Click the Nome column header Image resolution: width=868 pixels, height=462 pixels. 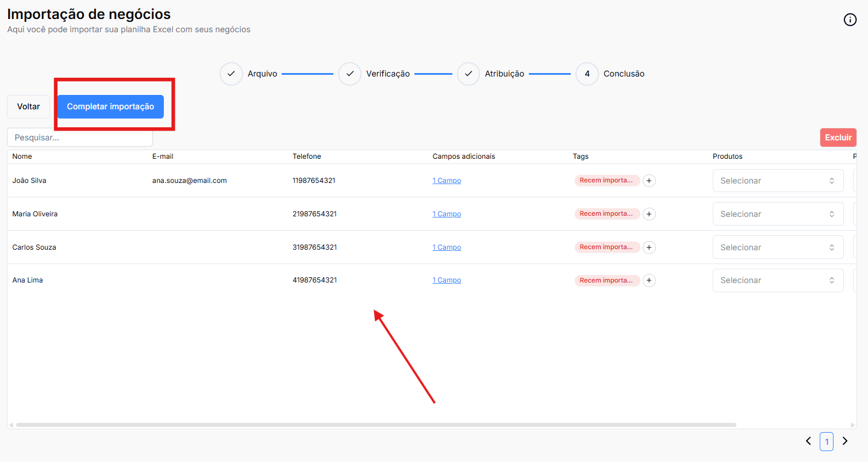[x=22, y=156]
